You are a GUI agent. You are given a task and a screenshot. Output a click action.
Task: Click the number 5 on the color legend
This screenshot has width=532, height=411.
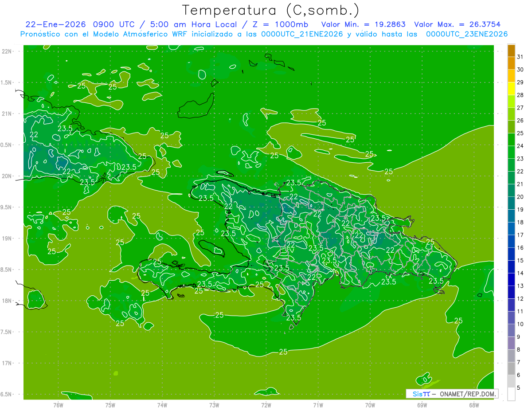pyautogui.click(x=519, y=388)
